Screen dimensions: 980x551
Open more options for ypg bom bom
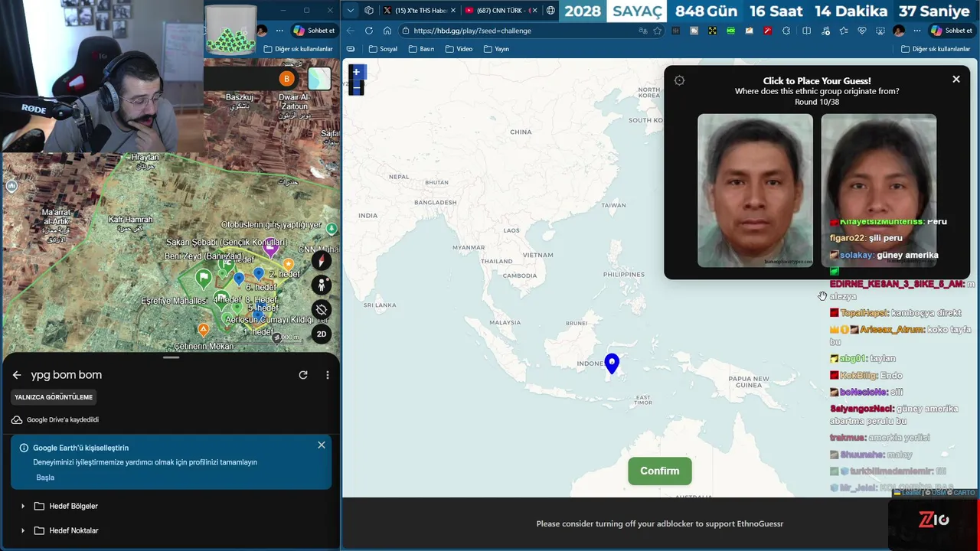328,375
